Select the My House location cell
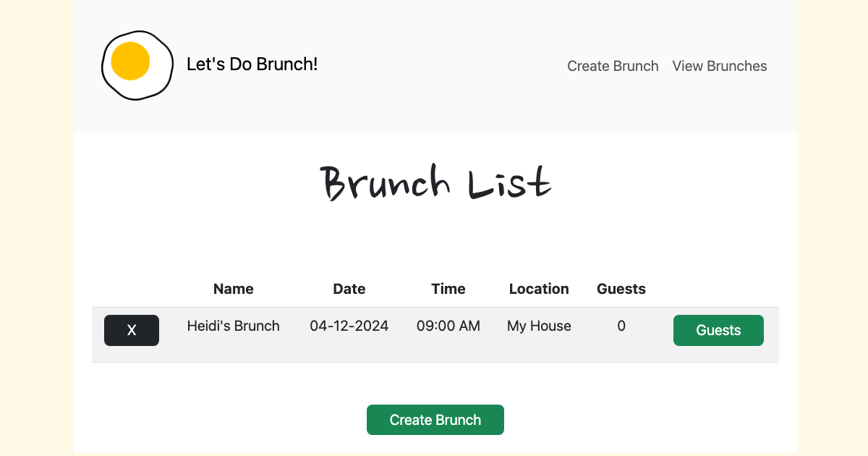Image resolution: width=868 pixels, height=456 pixels. point(539,326)
